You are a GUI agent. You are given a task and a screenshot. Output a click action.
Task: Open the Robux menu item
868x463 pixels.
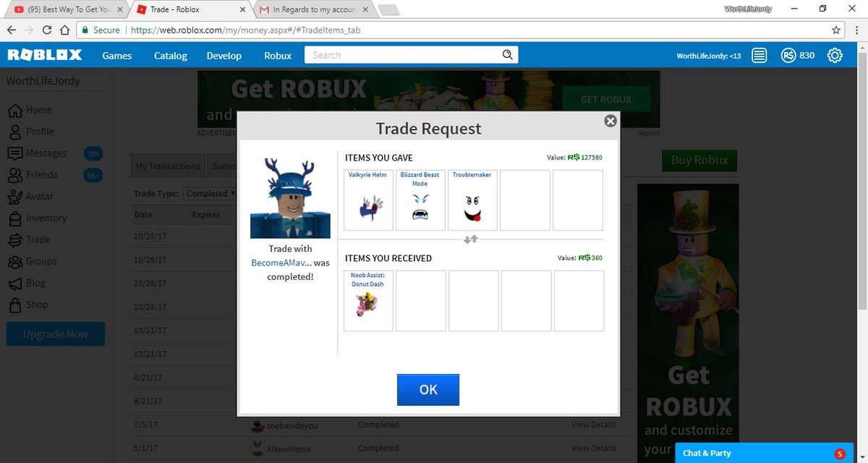(278, 56)
